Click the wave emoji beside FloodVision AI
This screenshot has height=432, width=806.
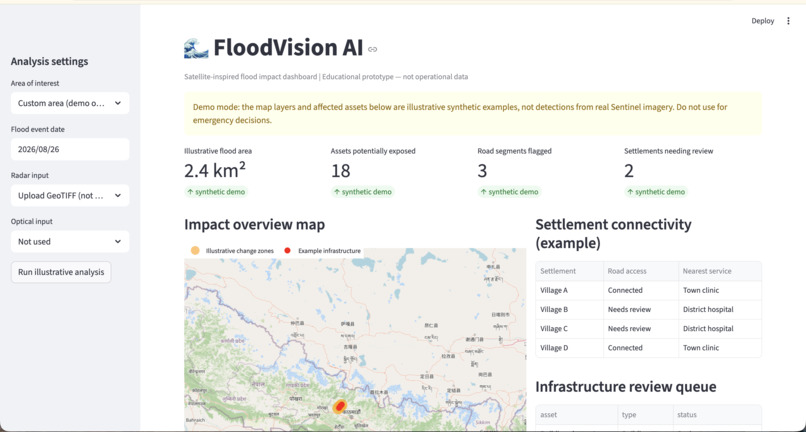pos(196,48)
